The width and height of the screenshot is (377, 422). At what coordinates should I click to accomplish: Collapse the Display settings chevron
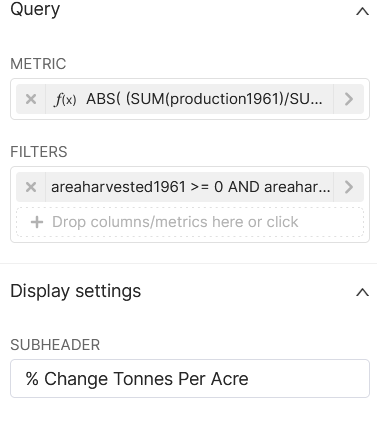click(x=362, y=292)
